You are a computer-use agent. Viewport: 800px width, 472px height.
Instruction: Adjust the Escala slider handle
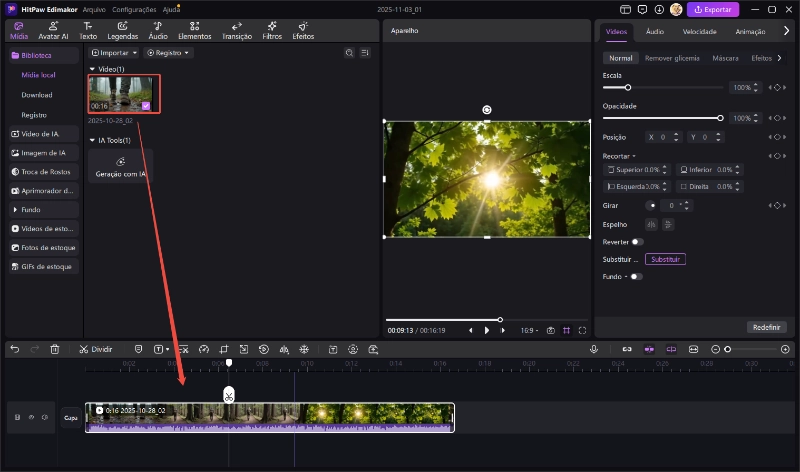(x=628, y=88)
